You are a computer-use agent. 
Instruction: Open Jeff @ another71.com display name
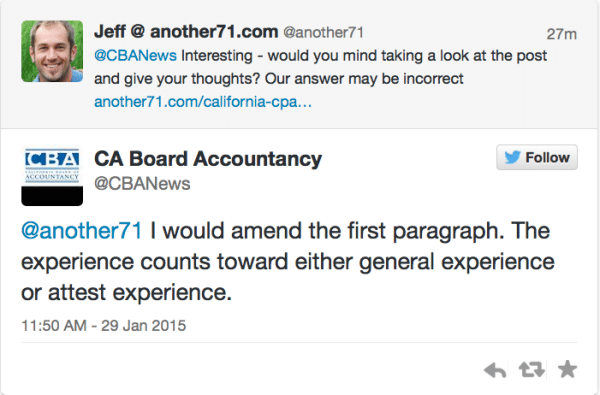click(186, 32)
